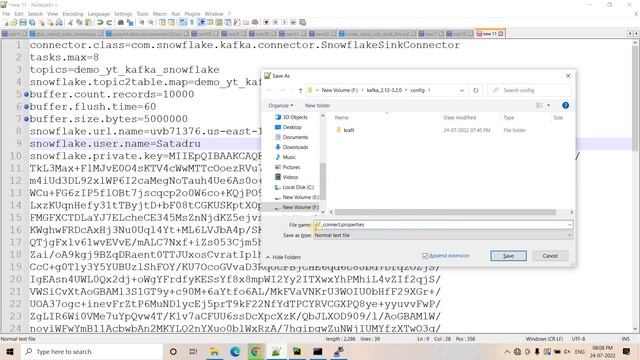This screenshot has width=640, height=360.
Task: Select Local Disk (C:) in navigation pane
Action: tap(298, 187)
